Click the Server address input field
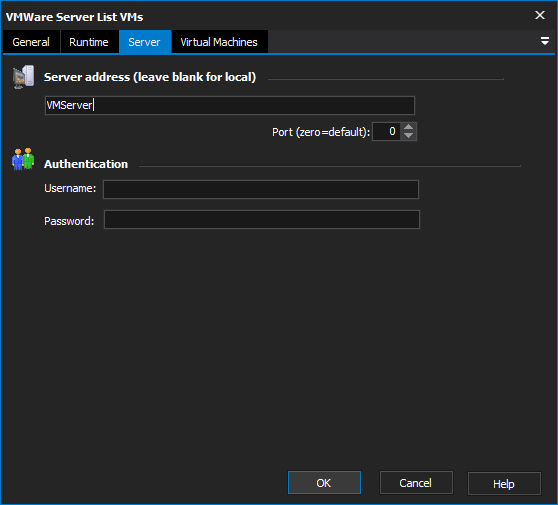 coord(230,105)
